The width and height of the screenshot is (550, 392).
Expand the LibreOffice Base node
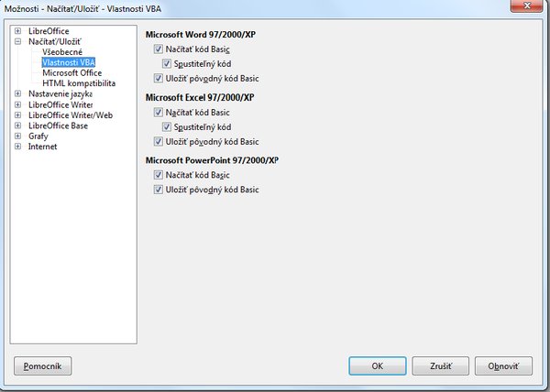pos(18,125)
